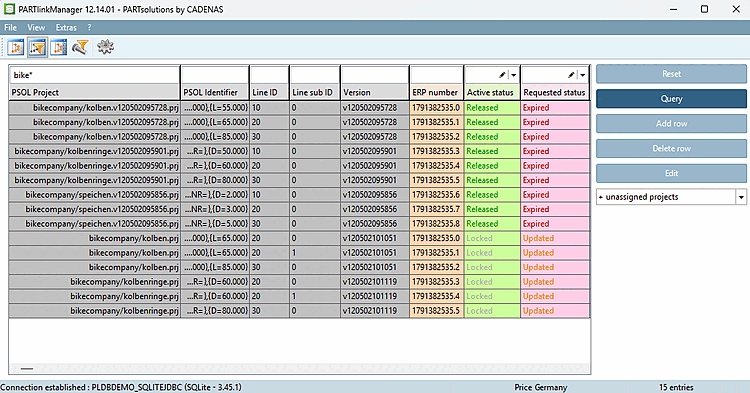This screenshot has width=750, height=393.
Task: Click the pencil icon above Active status
Action: coord(502,75)
